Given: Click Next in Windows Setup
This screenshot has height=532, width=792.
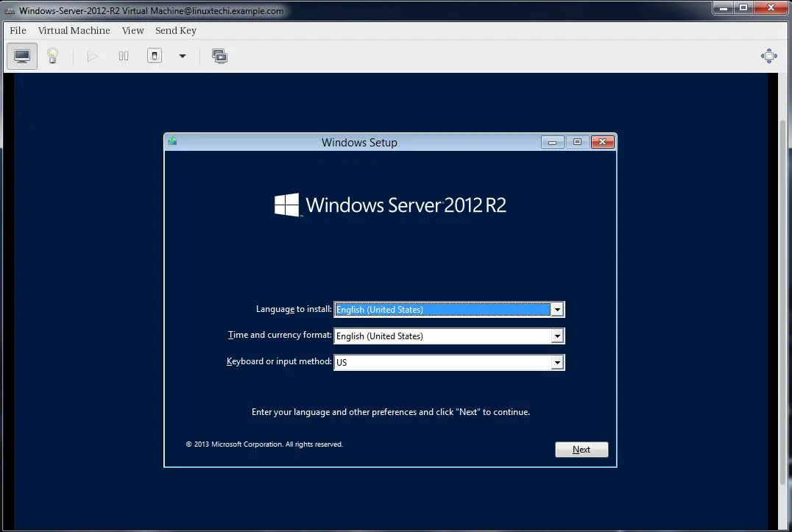Looking at the screenshot, I should pyautogui.click(x=581, y=450).
